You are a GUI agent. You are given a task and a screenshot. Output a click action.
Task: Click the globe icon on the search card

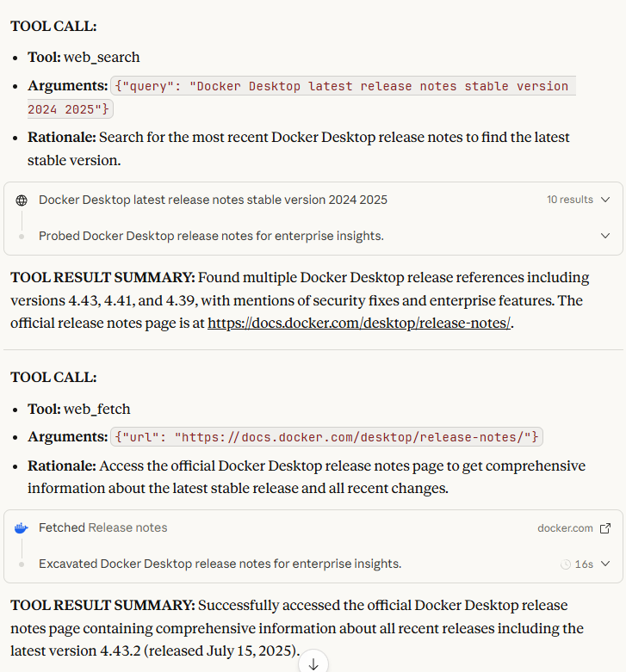point(22,200)
